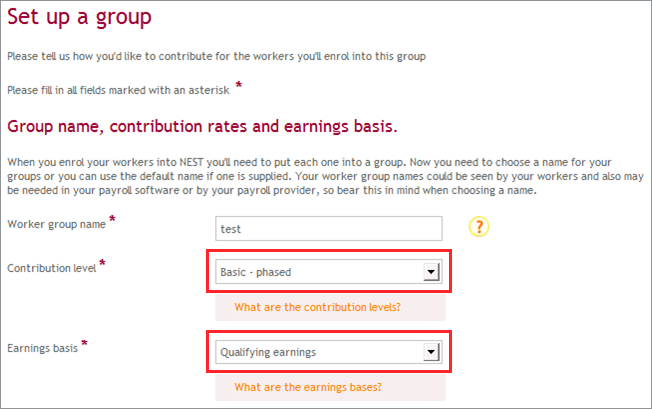Click the 'Set up a group' heading
The image size is (652, 409).
(79, 17)
